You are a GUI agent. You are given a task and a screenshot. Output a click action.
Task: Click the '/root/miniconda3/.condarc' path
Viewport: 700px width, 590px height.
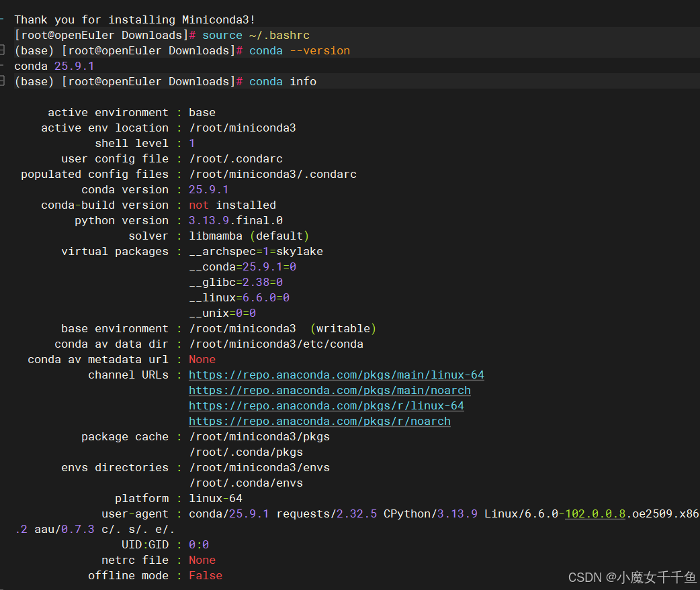pyautogui.click(x=273, y=175)
